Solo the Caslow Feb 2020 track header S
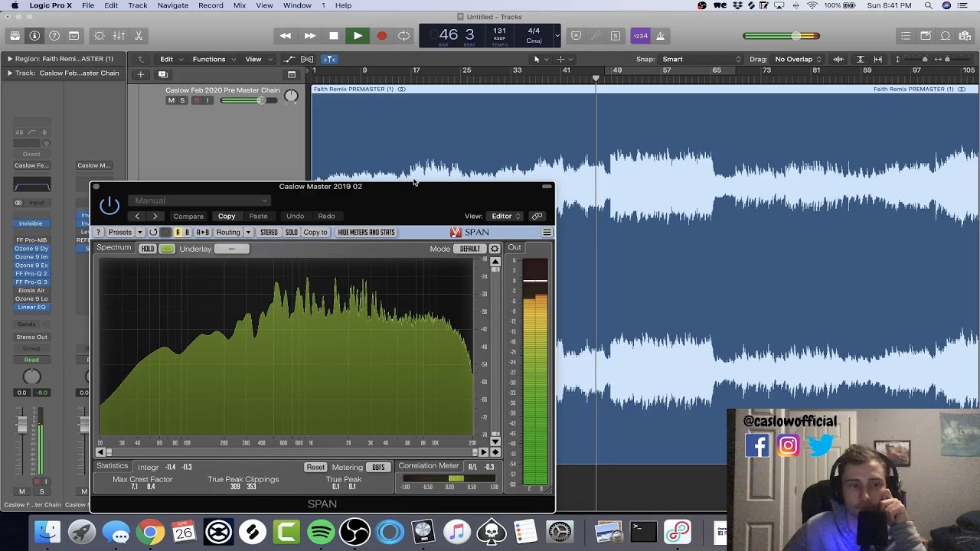Image resolution: width=980 pixels, height=551 pixels. [x=182, y=100]
